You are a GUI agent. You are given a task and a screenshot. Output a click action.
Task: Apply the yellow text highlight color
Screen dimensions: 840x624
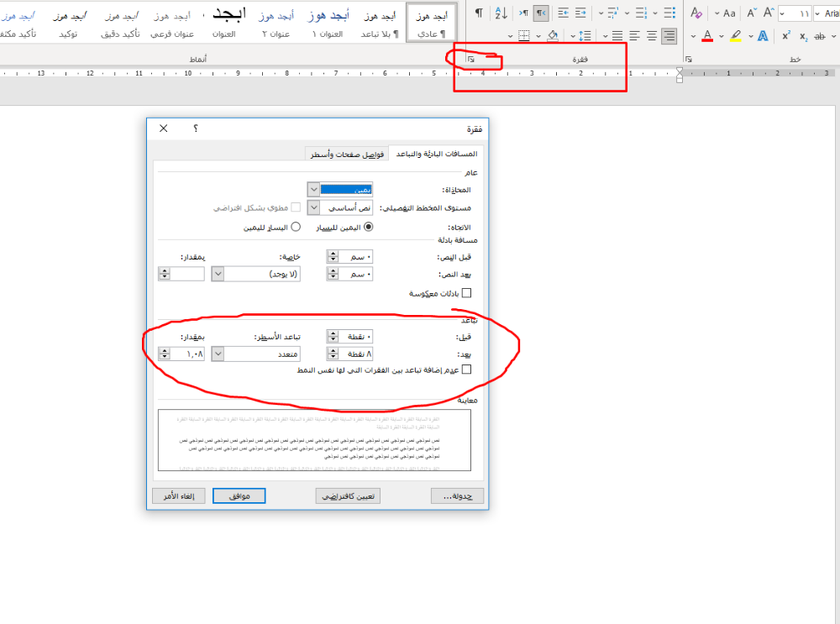click(x=736, y=36)
